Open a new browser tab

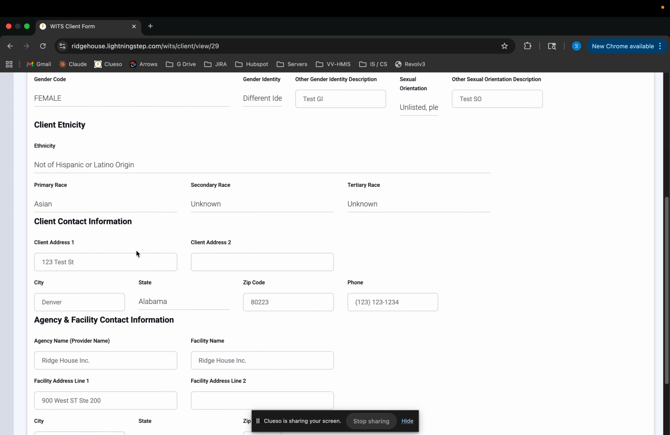[x=150, y=26]
